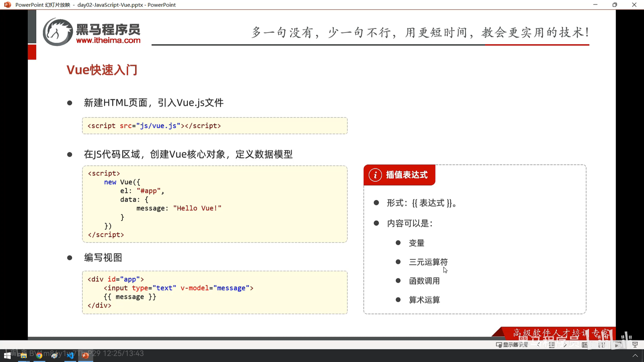
Task: Click <div id="app"> code line
Action: pyautogui.click(x=116, y=279)
